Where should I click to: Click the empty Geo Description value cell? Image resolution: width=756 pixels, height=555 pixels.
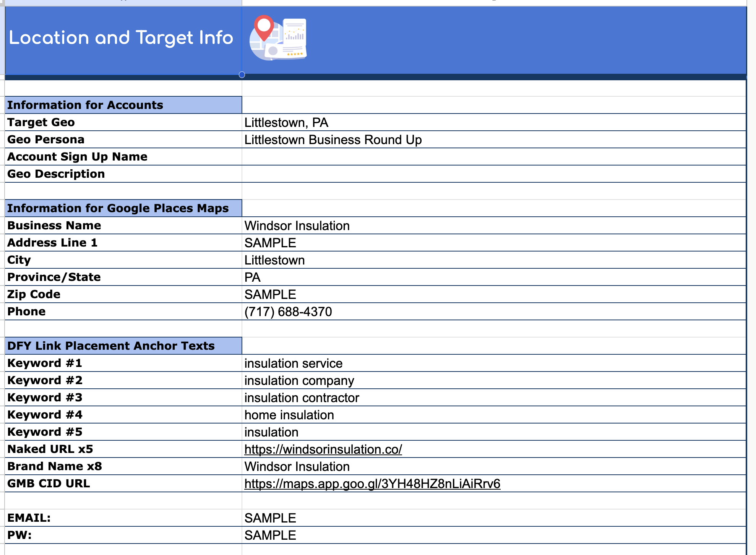(493, 174)
